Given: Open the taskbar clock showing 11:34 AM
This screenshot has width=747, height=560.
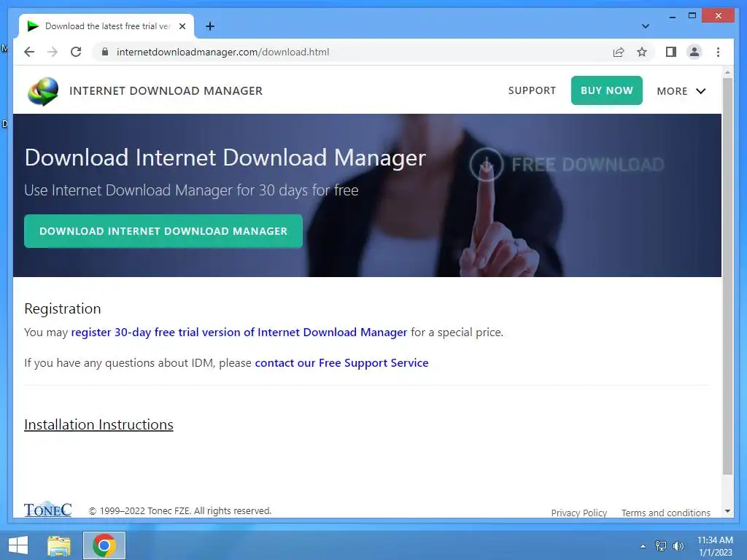Looking at the screenshot, I should point(715,546).
